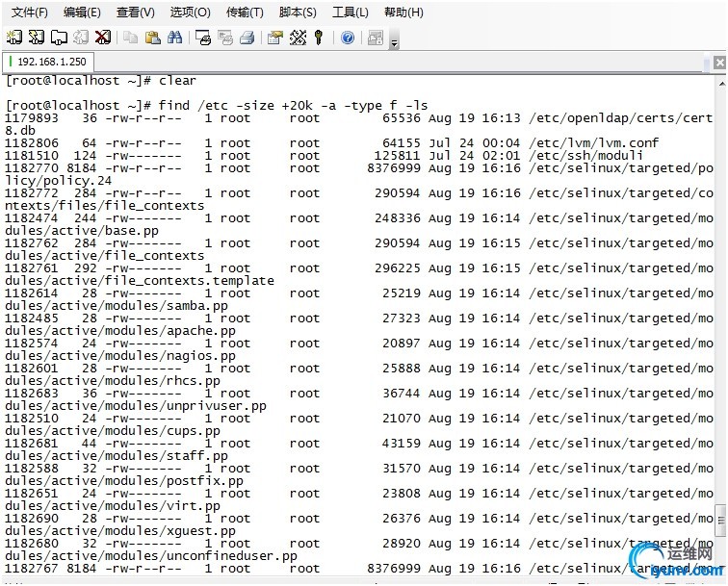Click 'dules/active/modules/rhcs.pp' text
Screen dimensions: 728x586
tap(113, 381)
